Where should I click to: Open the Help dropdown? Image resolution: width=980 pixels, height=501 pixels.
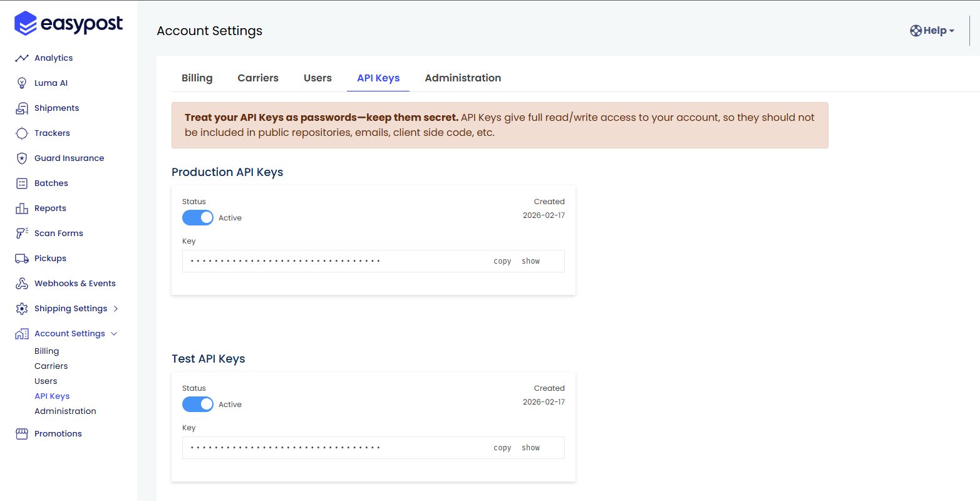tap(932, 30)
